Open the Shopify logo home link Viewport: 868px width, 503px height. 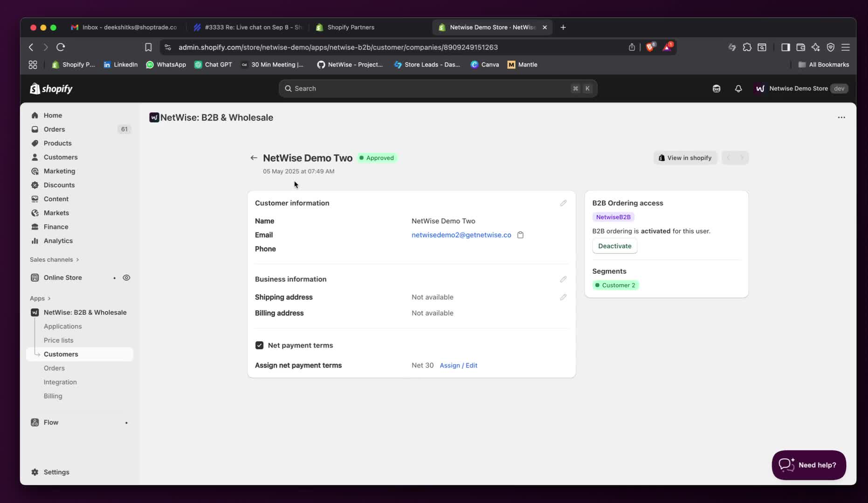pyautogui.click(x=51, y=88)
